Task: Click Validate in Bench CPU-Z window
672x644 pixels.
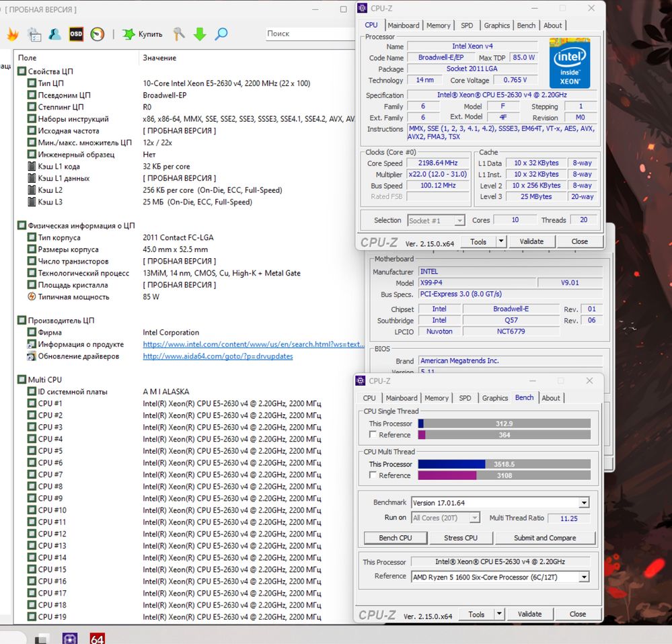Action: point(529,614)
